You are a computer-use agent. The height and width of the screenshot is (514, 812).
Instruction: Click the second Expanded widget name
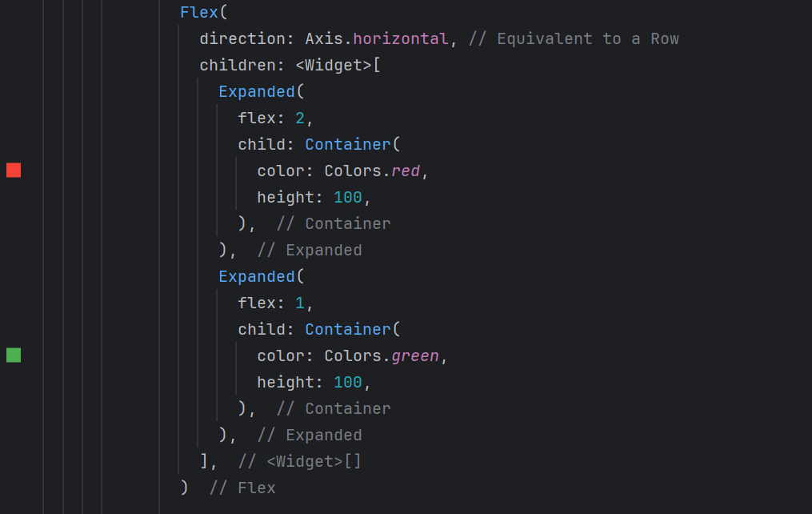[x=257, y=277]
